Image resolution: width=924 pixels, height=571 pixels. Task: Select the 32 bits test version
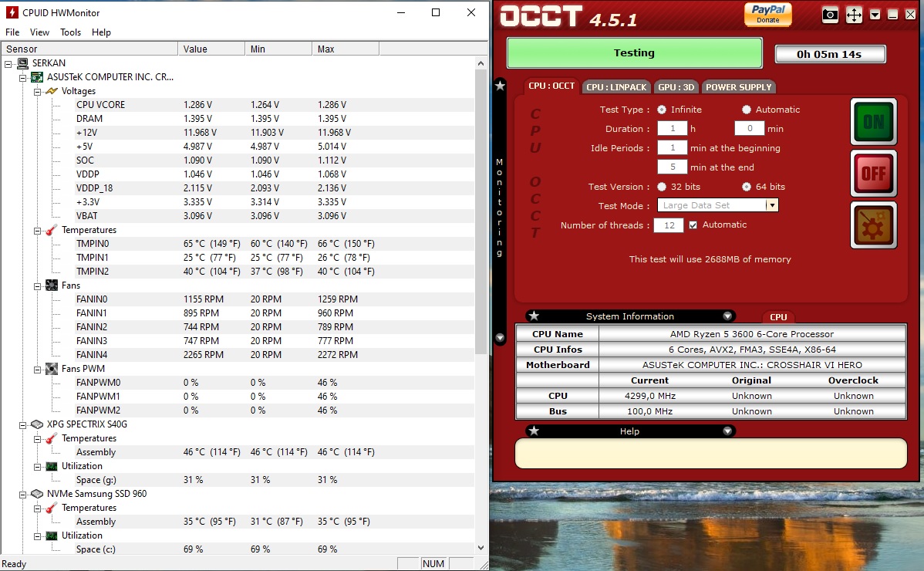pyautogui.click(x=662, y=187)
